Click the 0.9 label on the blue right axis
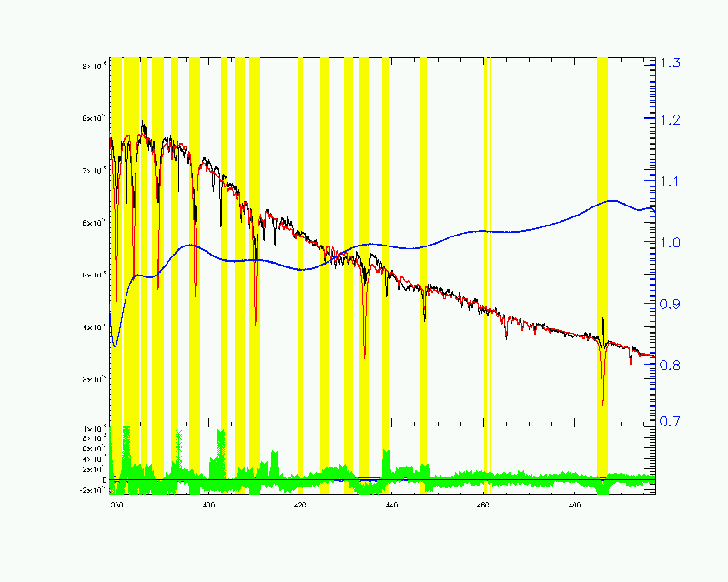This screenshot has height=582, width=728. click(670, 305)
